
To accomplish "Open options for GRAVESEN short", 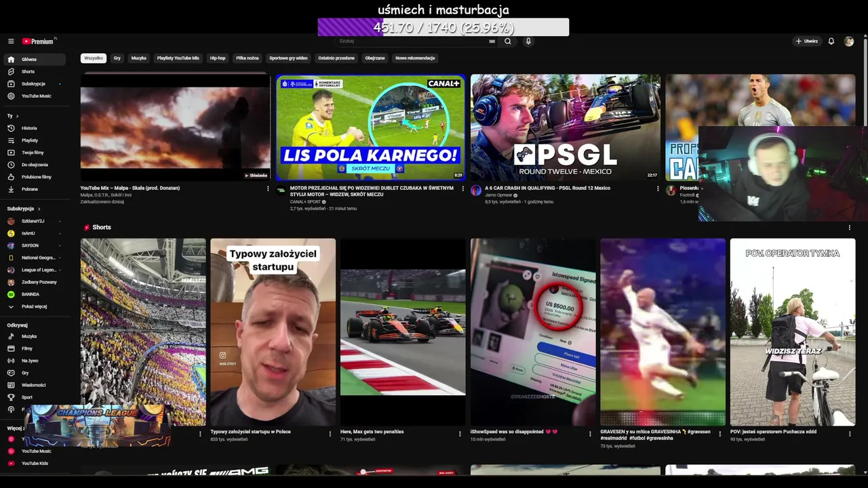I will point(720,434).
